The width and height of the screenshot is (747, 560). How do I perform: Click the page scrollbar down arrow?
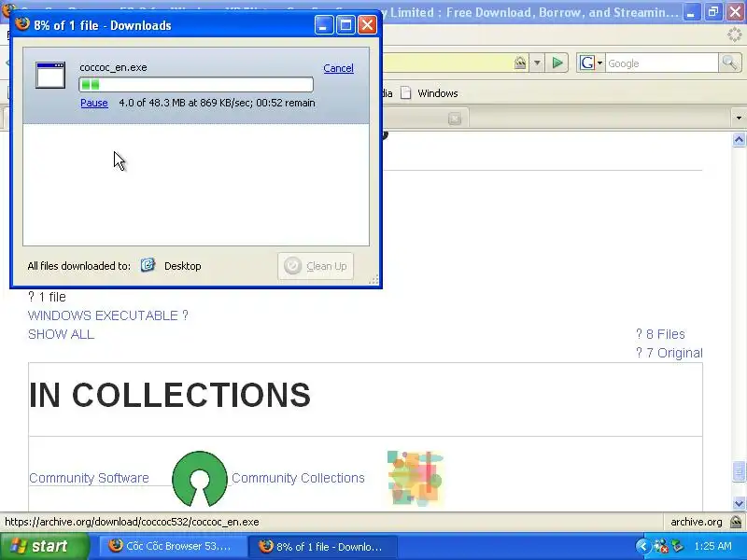coord(739,503)
